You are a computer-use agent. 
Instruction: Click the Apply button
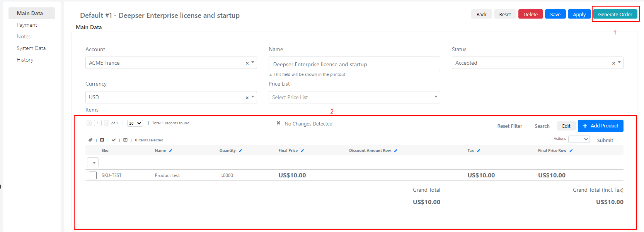(x=579, y=14)
